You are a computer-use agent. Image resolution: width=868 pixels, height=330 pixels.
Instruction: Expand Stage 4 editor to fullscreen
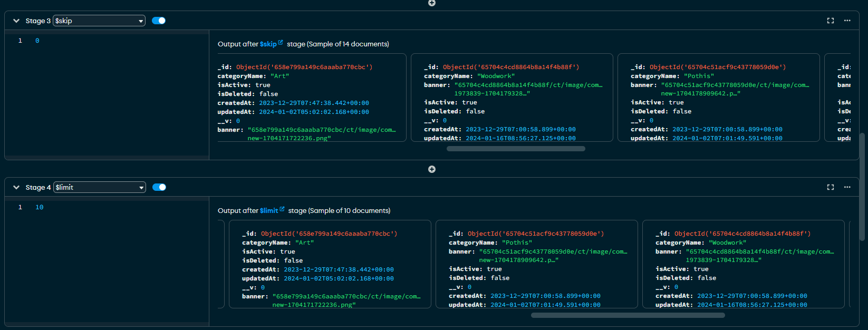pos(831,187)
